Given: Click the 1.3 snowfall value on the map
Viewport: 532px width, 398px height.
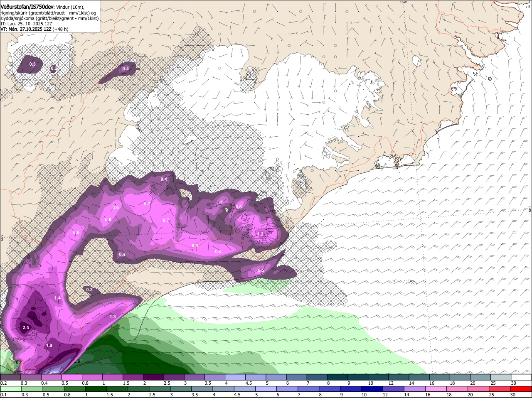Looking at the screenshot, I should coord(113,317).
